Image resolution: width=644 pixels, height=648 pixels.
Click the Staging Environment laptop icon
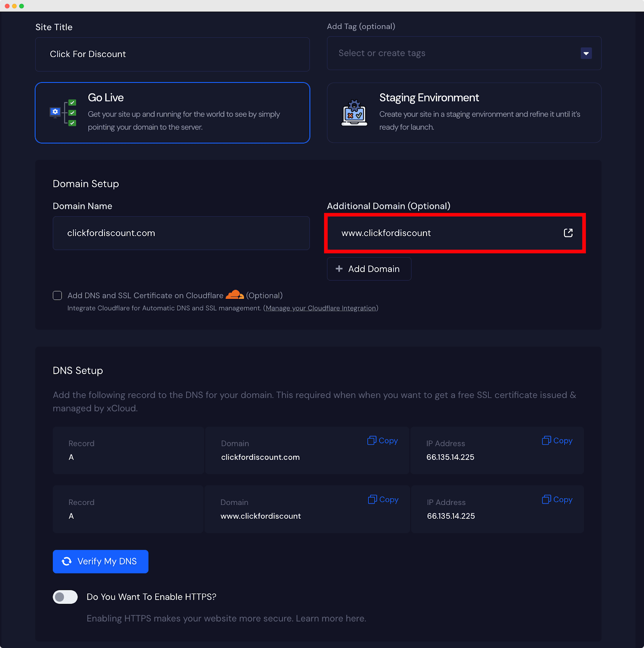(x=354, y=113)
